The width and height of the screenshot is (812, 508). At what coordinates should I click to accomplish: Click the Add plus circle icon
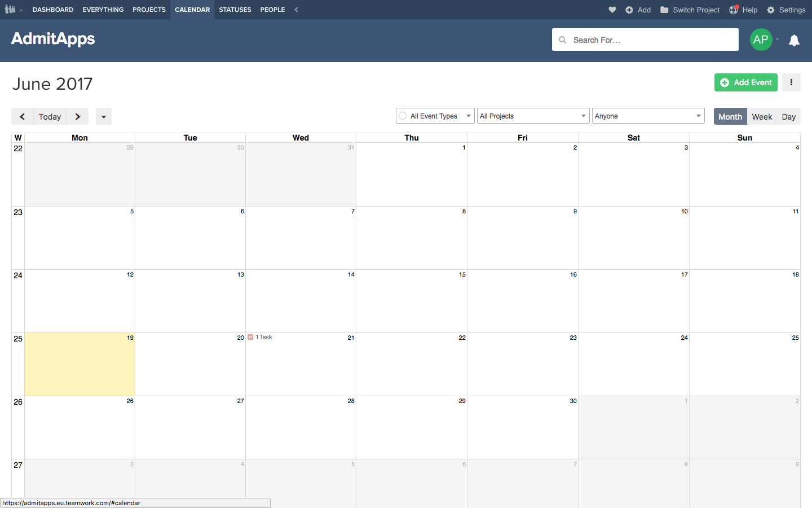click(x=629, y=10)
